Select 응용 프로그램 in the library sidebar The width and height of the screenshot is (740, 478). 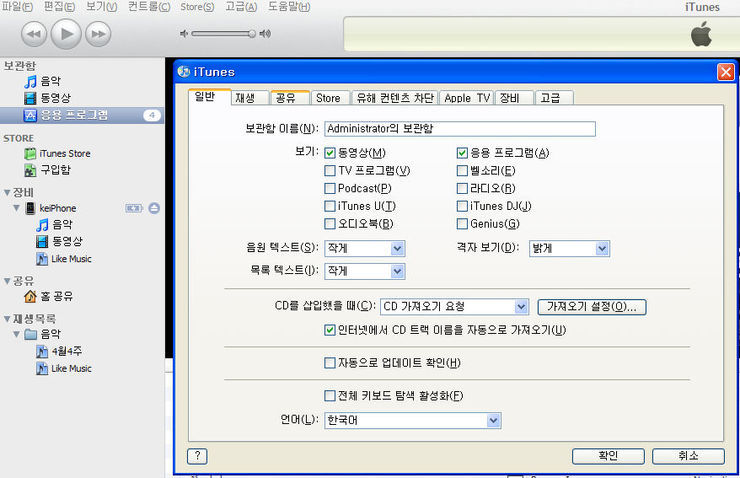pos(82,115)
